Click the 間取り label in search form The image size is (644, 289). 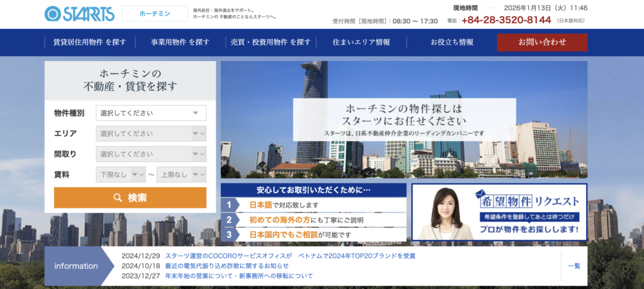[x=65, y=154]
